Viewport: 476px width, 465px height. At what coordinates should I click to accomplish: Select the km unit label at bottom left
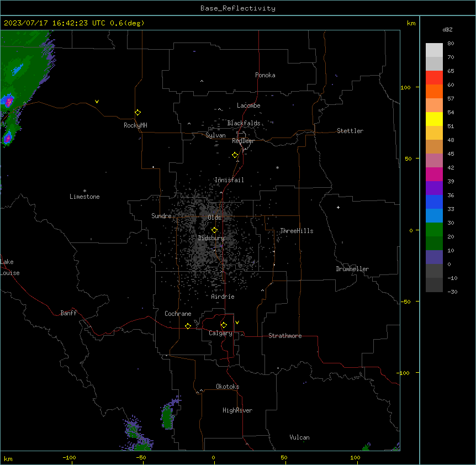click(8, 458)
